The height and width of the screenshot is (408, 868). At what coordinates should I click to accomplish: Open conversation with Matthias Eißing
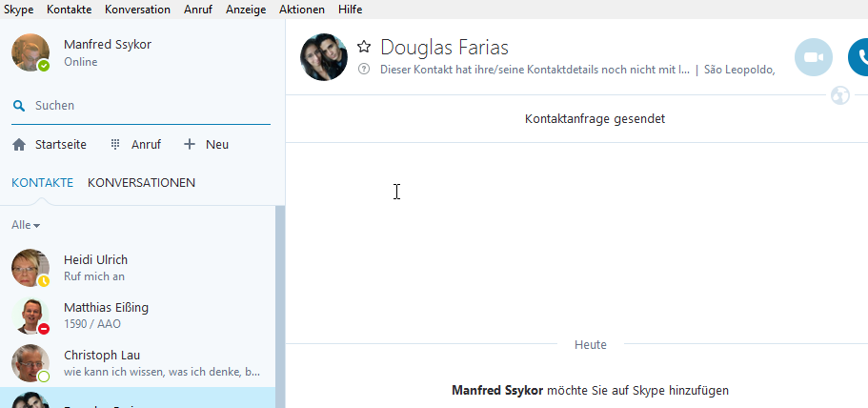coord(105,316)
